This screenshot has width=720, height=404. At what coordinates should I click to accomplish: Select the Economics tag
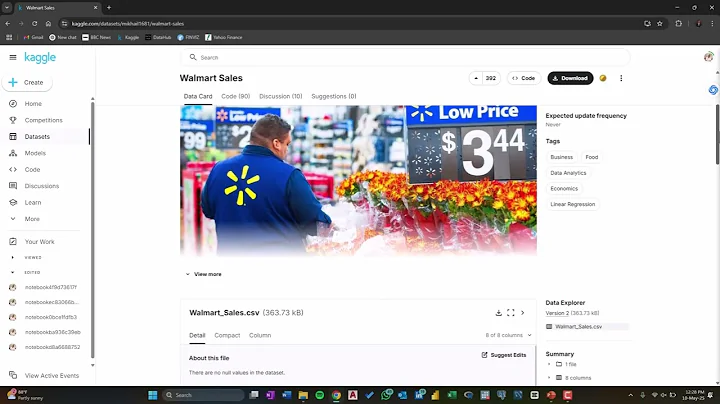click(x=564, y=189)
